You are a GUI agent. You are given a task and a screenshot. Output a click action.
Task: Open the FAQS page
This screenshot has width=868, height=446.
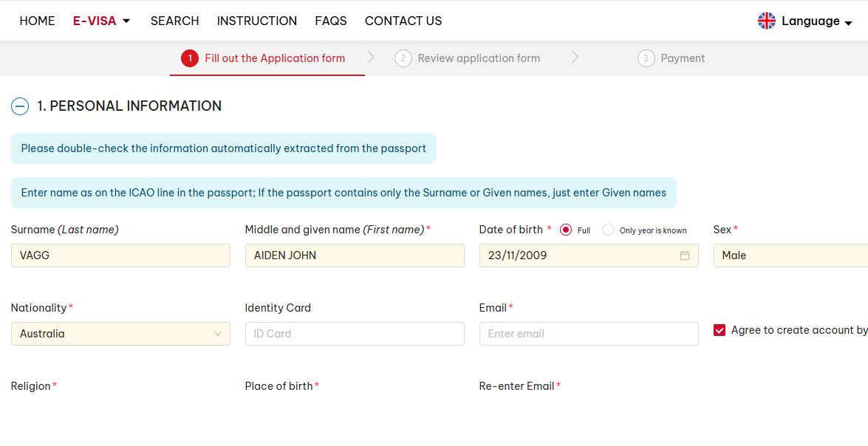pos(330,21)
